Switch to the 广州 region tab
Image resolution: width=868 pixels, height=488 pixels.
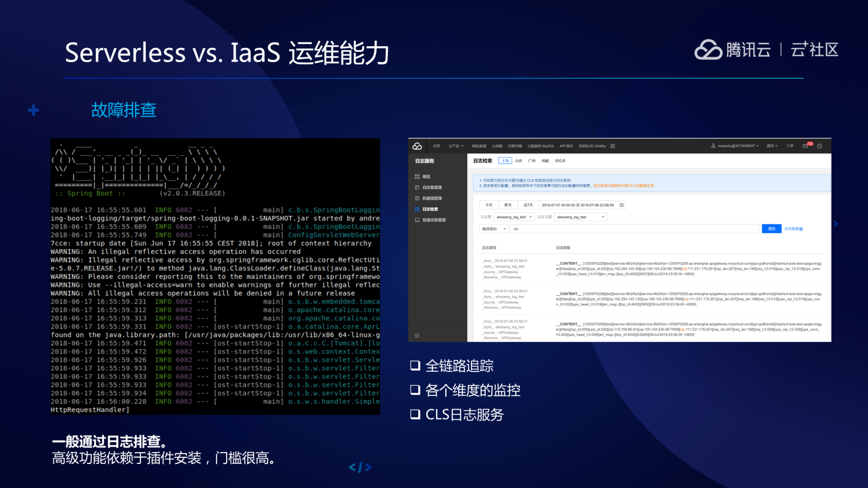(532, 161)
